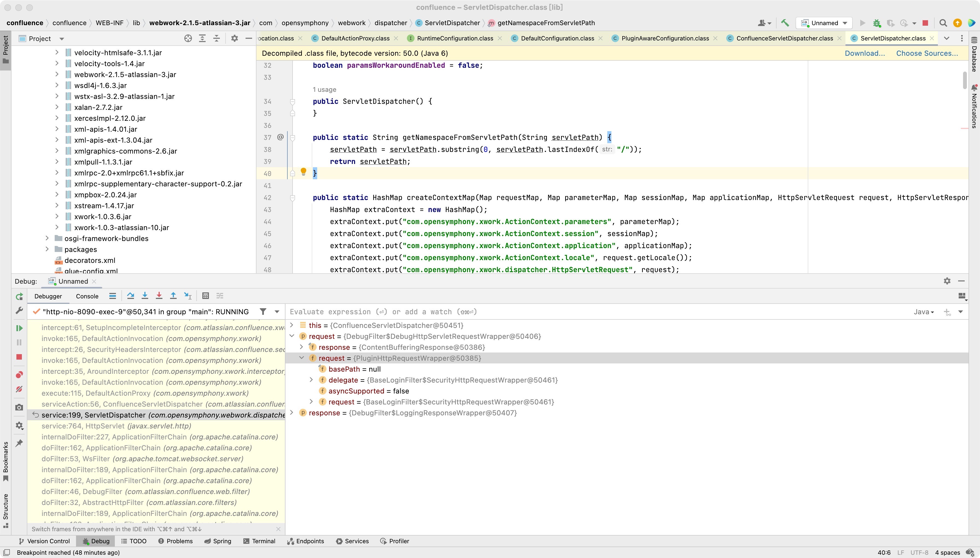Select the service:199, ServletDispatcher frame
The height and width of the screenshot is (558, 980).
pos(156,415)
